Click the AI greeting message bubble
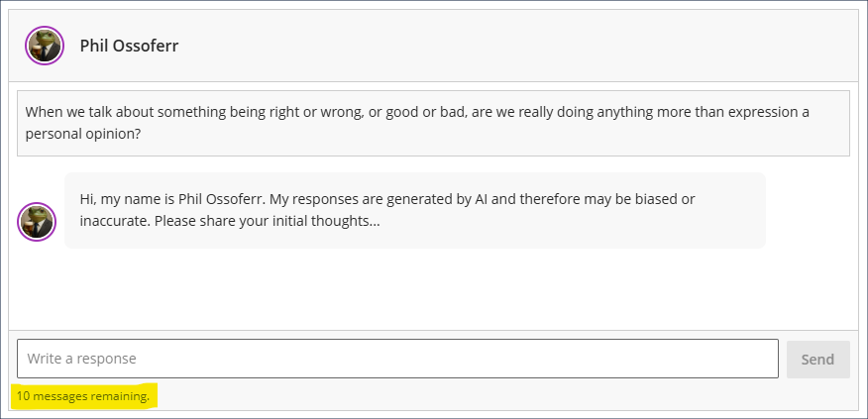 414,210
